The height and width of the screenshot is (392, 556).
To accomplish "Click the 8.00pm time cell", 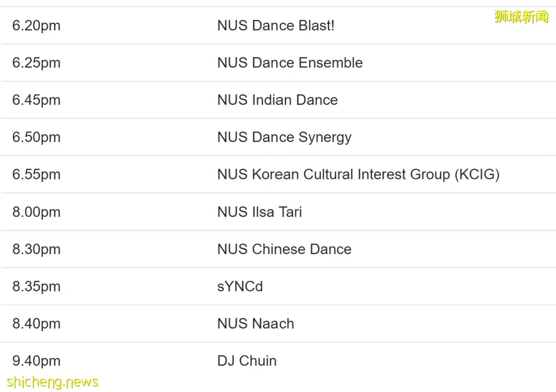I will 37,212.
